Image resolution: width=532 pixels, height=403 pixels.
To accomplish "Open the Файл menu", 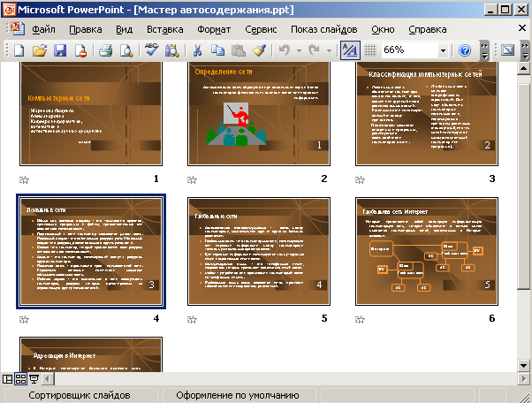I will coord(43,29).
